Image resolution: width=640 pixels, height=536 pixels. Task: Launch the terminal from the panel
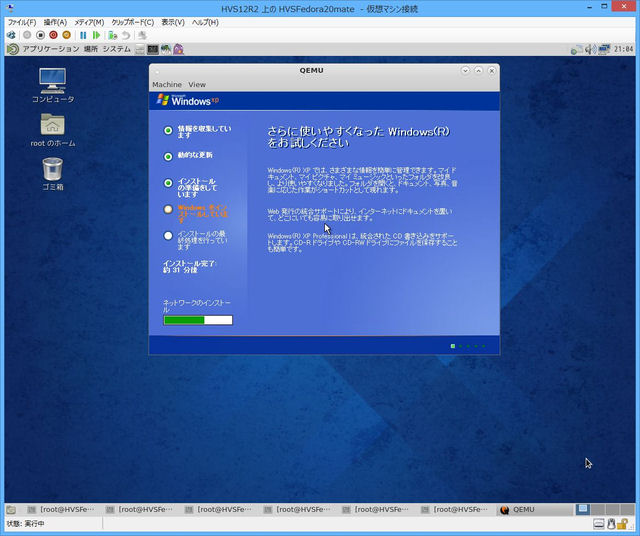click(x=153, y=49)
